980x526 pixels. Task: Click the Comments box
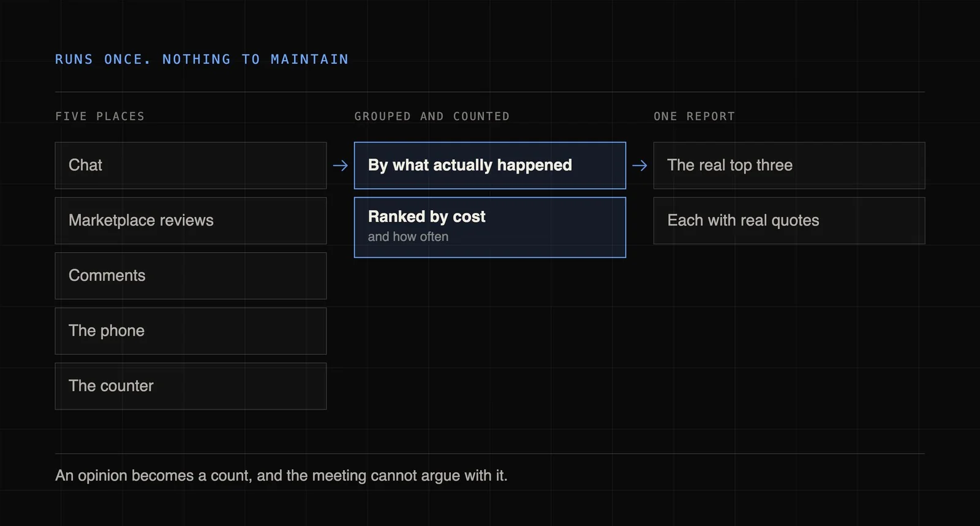pos(190,276)
